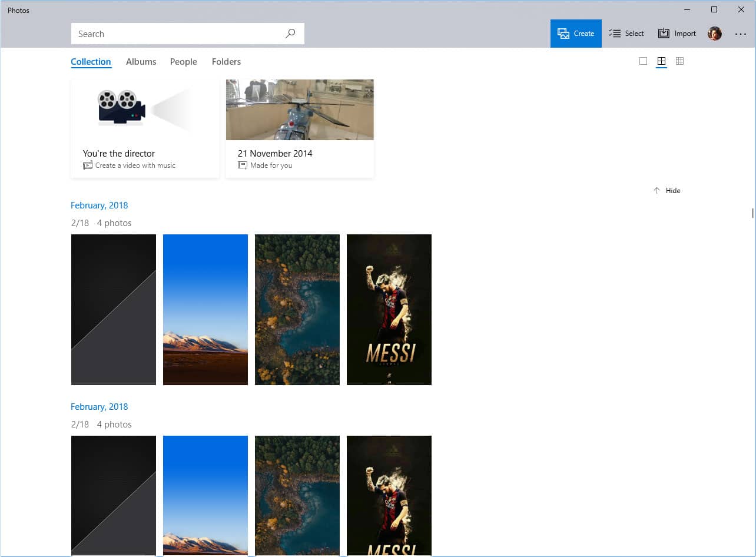Click the first February, 2018 heading link
The image size is (756, 557).
[x=100, y=205]
